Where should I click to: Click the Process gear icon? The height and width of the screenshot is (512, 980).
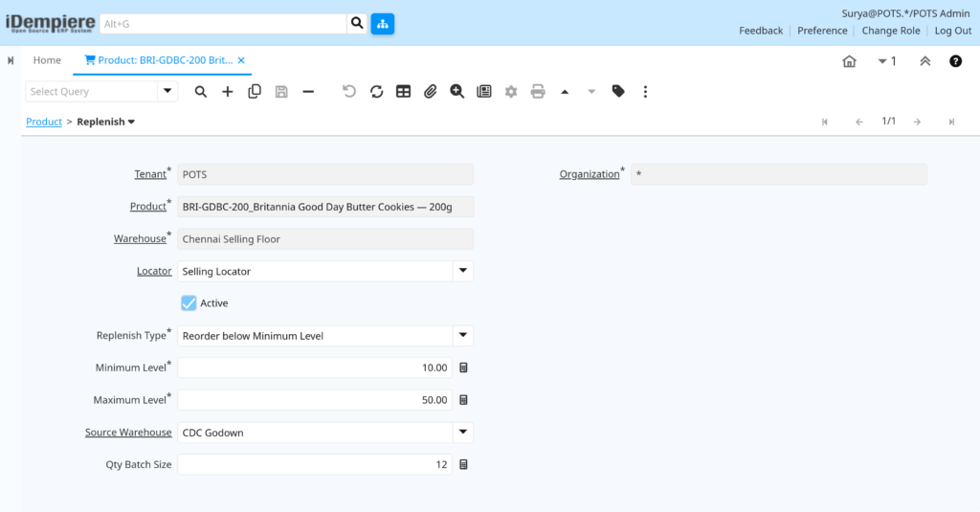(x=511, y=91)
